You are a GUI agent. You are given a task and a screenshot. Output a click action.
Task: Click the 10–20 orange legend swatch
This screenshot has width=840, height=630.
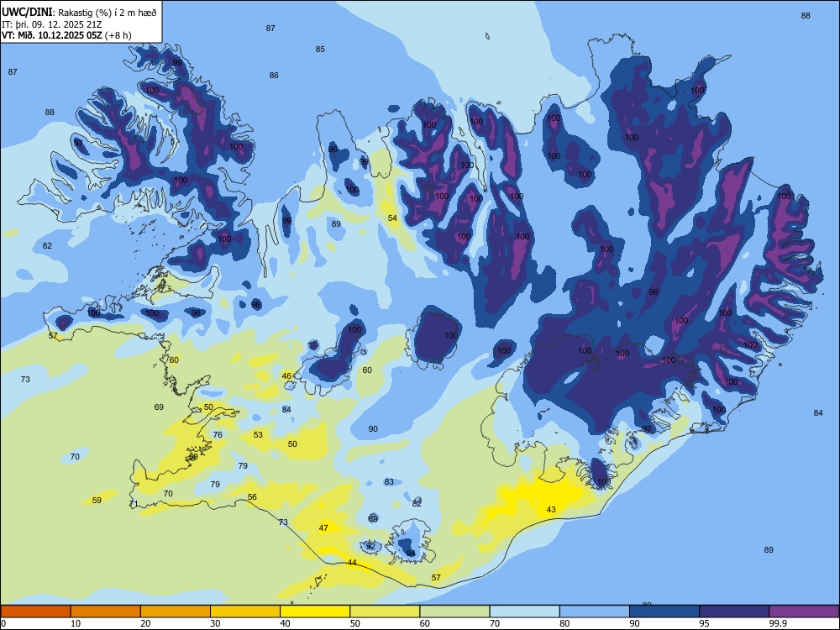106,612
